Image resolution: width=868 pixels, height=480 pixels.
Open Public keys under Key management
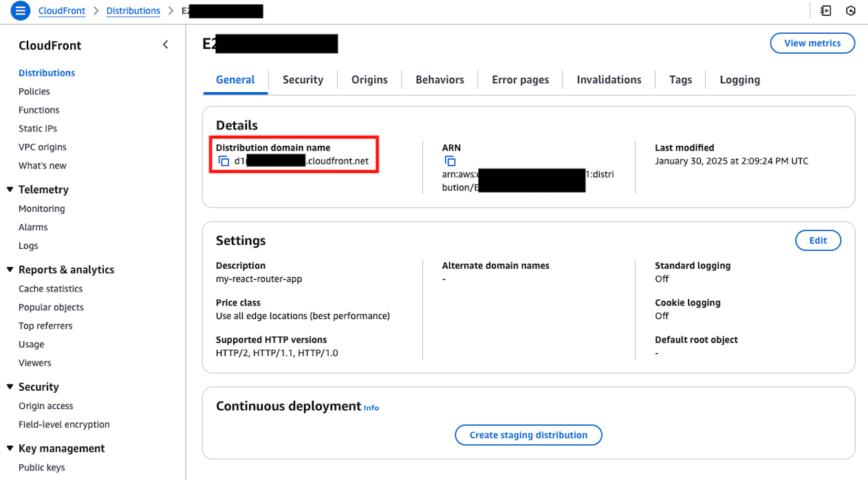pyautogui.click(x=41, y=468)
